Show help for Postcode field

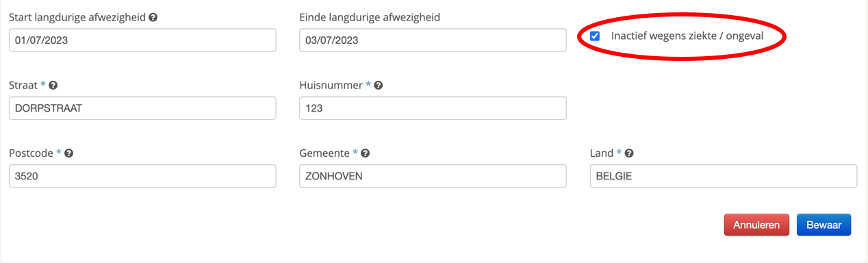tap(68, 153)
